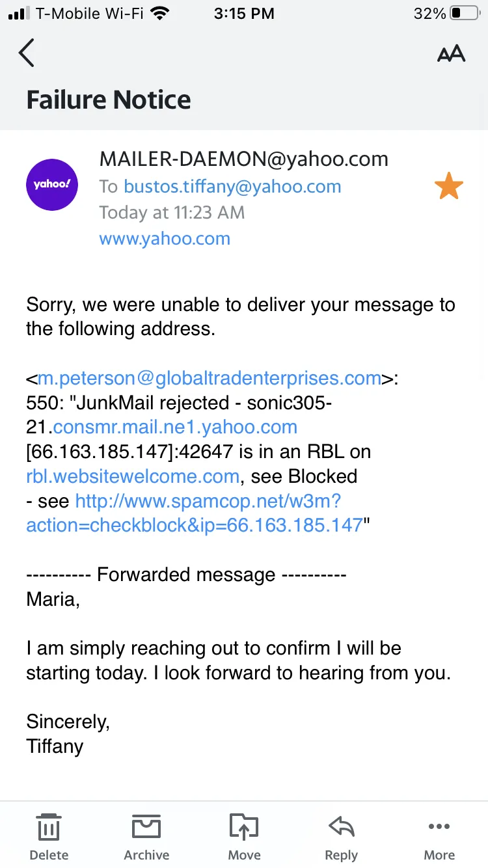The height and width of the screenshot is (868, 488).
Task: Open the text size AA option
Action: pyautogui.click(x=451, y=53)
